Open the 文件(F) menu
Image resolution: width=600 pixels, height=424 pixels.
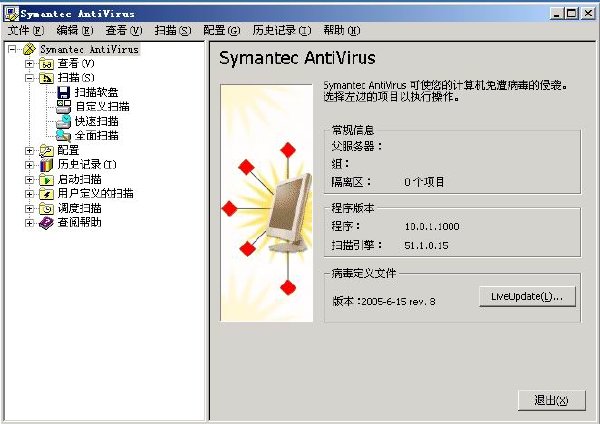[26, 30]
